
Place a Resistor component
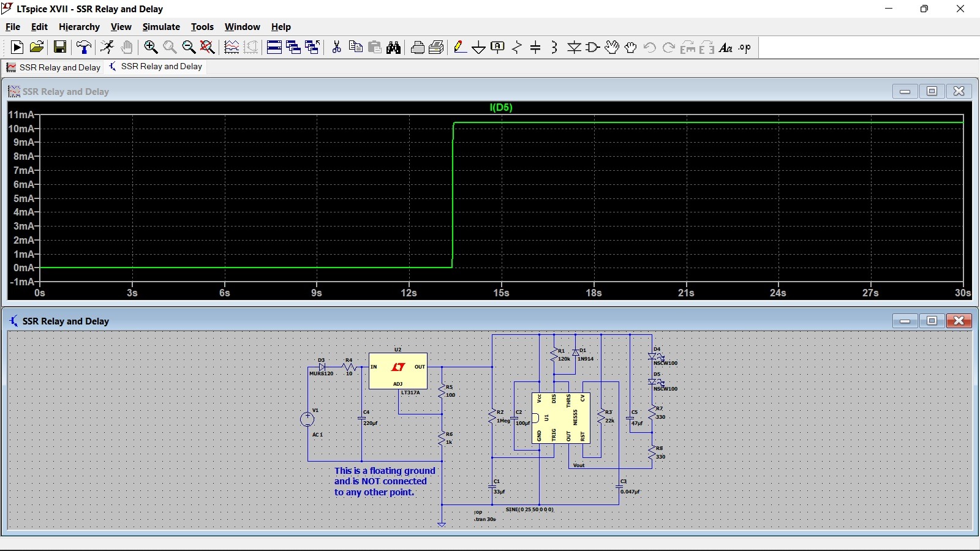[x=517, y=47]
